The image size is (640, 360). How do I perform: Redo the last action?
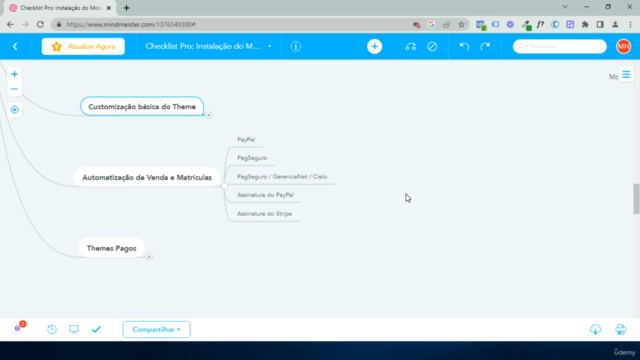point(485,47)
